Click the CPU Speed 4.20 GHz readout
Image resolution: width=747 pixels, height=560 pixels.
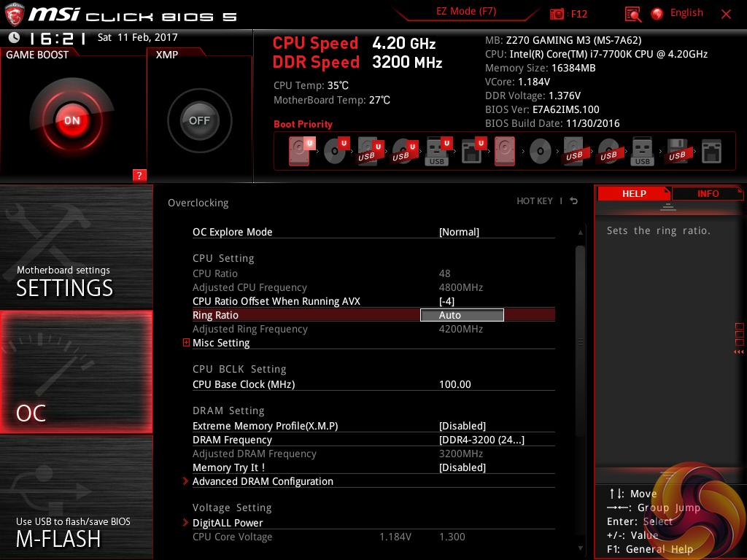click(x=354, y=43)
